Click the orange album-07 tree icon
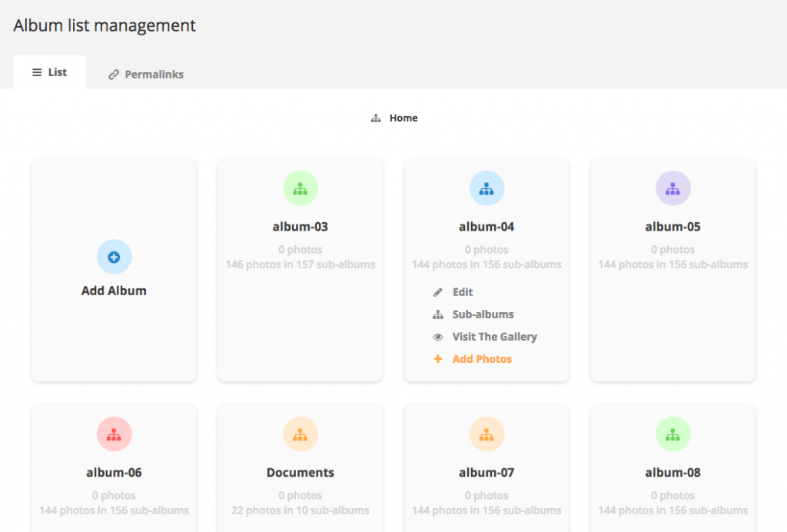Image resolution: width=787 pixels, height=532 pixels. (x=486, y=434)
